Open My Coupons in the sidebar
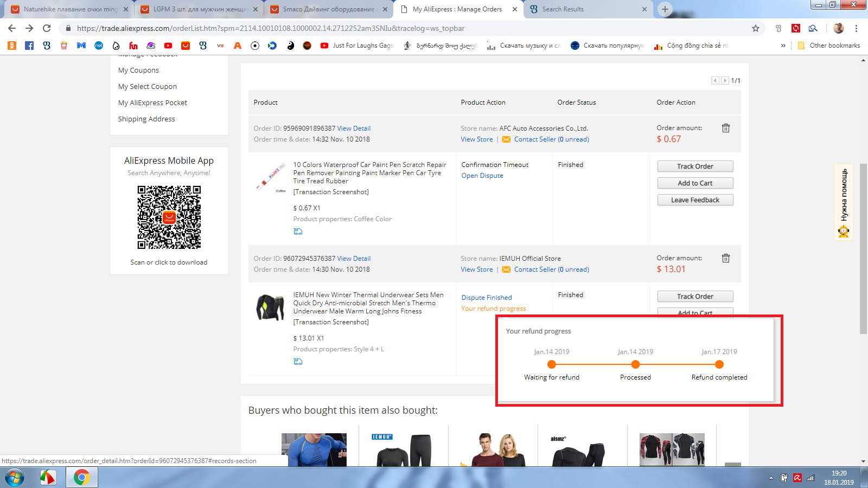Screen dimensions: 868x488 tap(138, 70)
